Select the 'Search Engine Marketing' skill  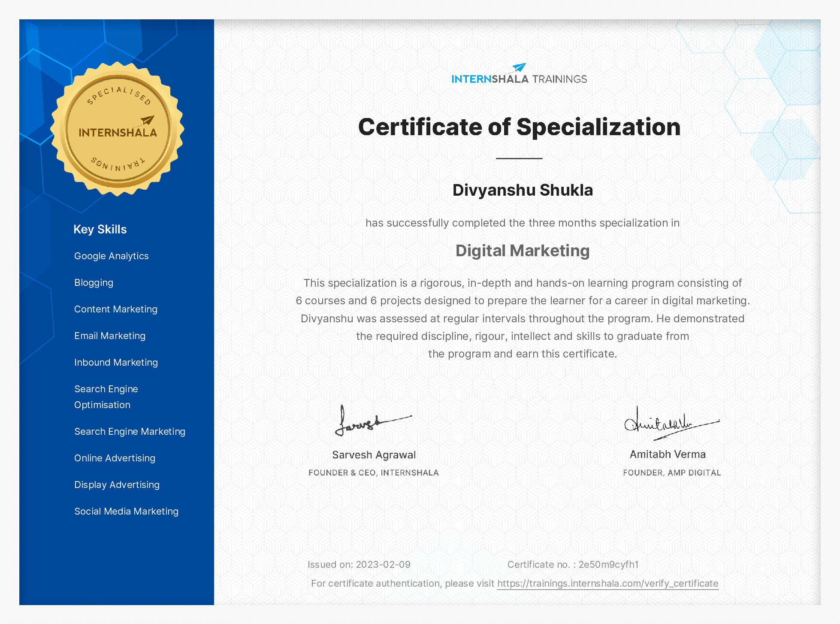[130, 431]
